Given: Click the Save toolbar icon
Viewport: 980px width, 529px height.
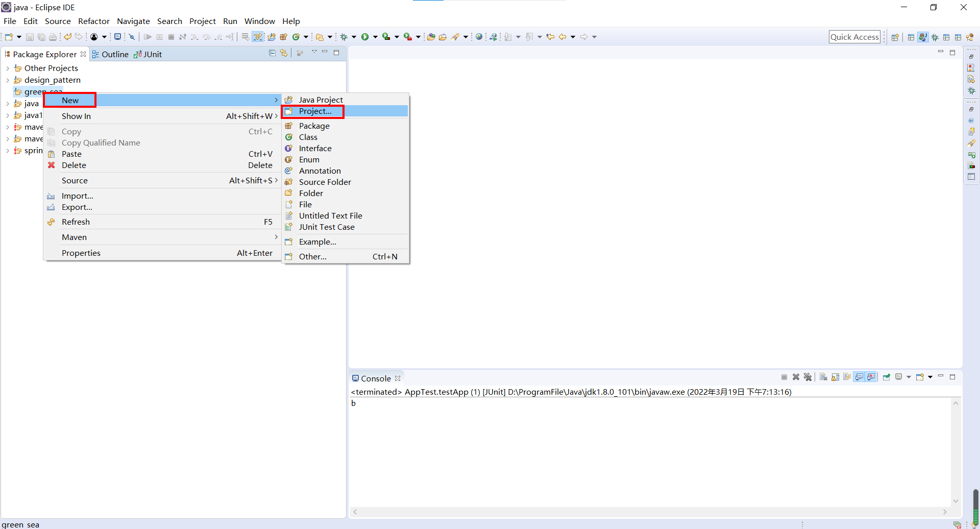Looking at the screenshot, I should coord(30,37).
